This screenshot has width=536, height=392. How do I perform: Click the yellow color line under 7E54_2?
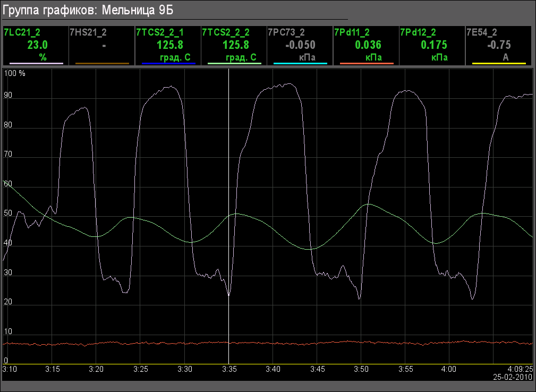499,63
